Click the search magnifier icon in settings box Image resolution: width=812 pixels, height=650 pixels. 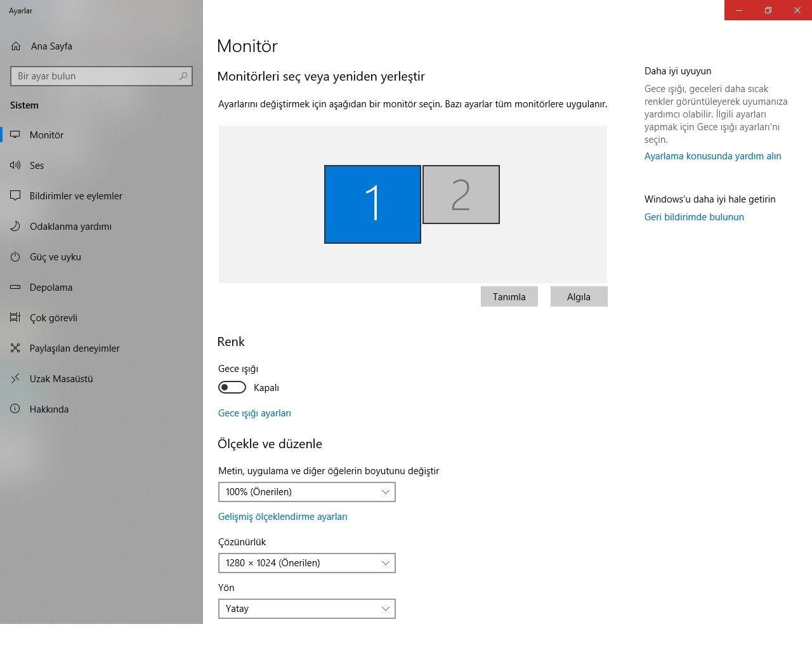(x=183, y=76)
